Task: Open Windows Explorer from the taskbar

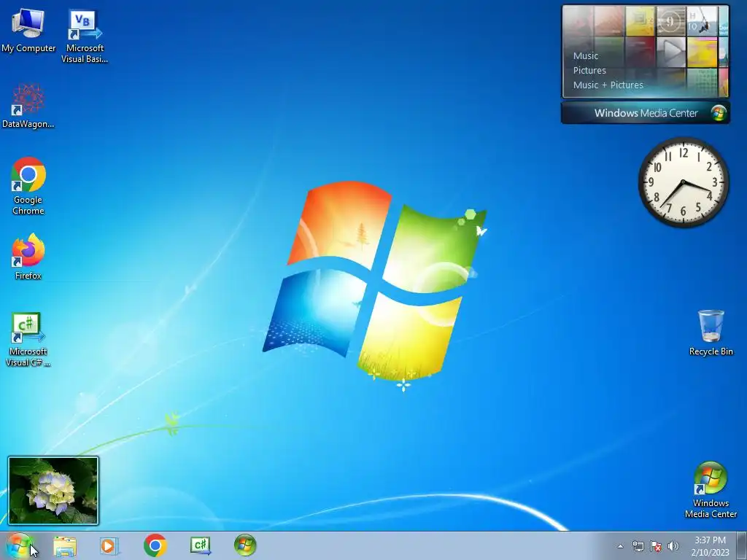Action: click(65, 545)
